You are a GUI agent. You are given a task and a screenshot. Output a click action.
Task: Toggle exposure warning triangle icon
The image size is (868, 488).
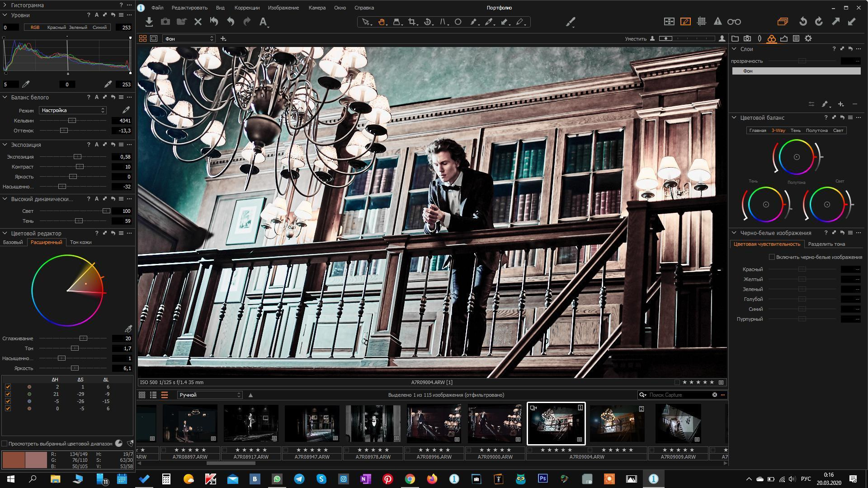(x=717, y=22)
